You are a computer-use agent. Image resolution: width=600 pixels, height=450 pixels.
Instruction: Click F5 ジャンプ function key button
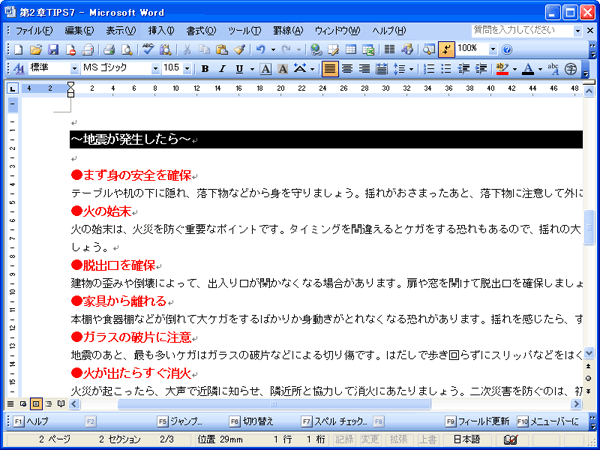pyautogui.click(x=181, y=421)
